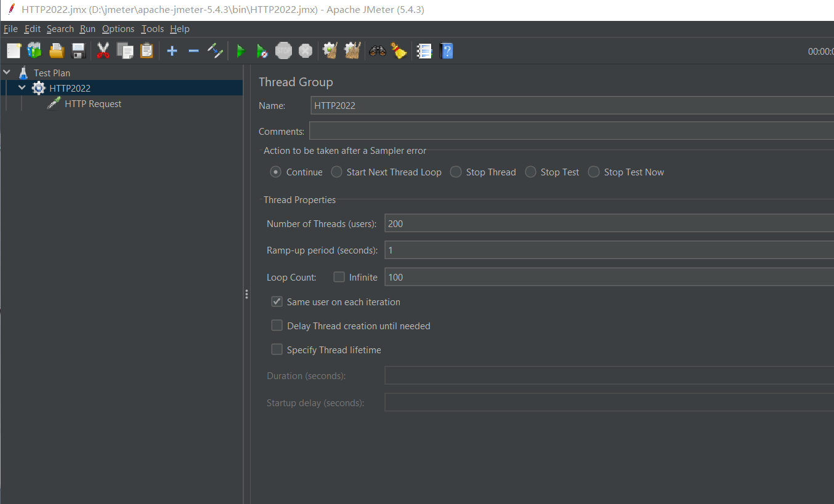Screen dimensions: 834x504
Task: Select the Stop Thread radio button
Action: tap(456, 172)
